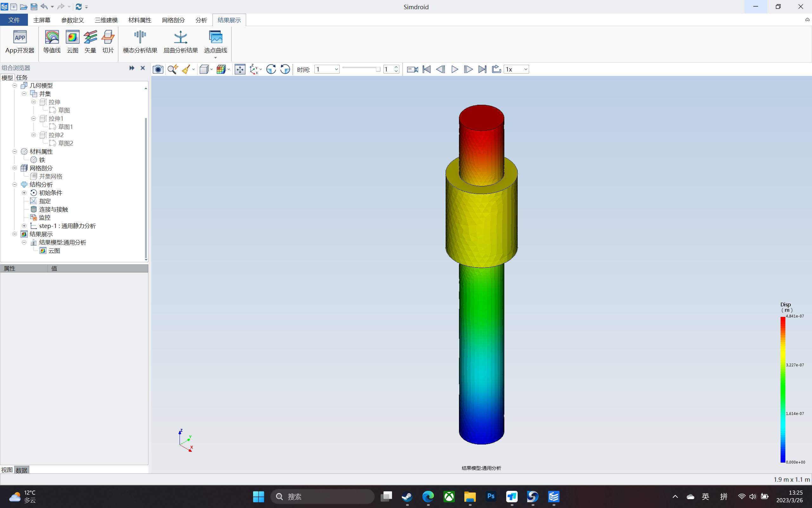Click the refresh quick-access icon
The image size is (812, 508).
click(79, 7)
